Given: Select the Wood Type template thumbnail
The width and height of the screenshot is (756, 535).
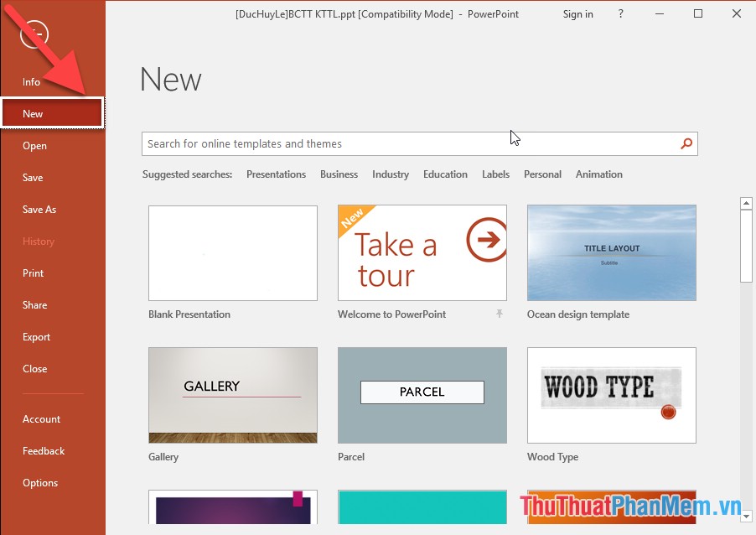Looking at the screenshot, I should click(611, 395).
